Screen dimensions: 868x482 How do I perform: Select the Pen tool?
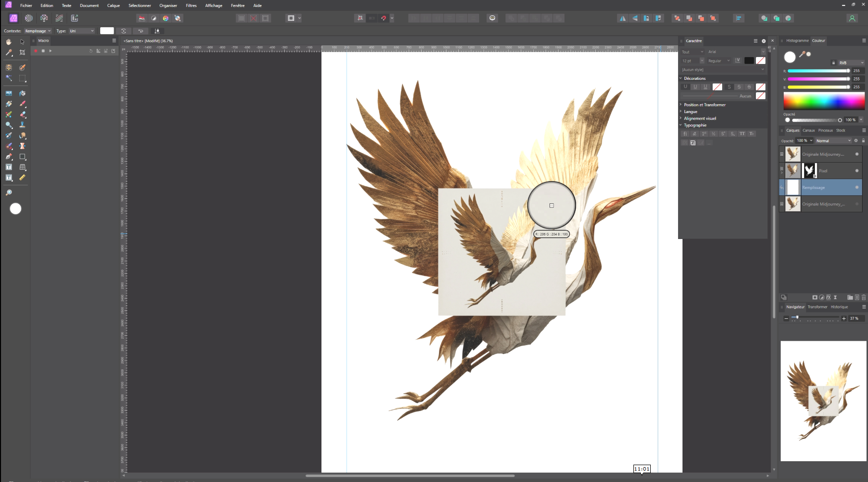tap(9, 157)
